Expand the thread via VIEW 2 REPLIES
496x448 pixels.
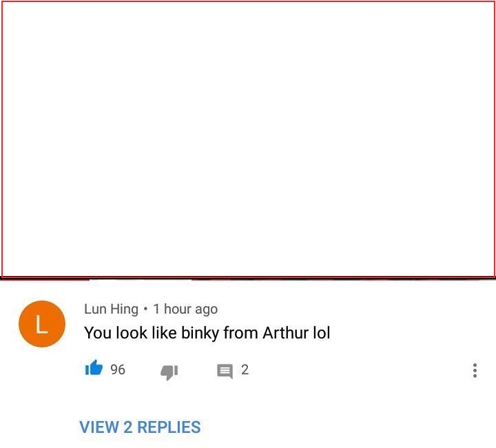pyautogui.click(x=140, y=427)
